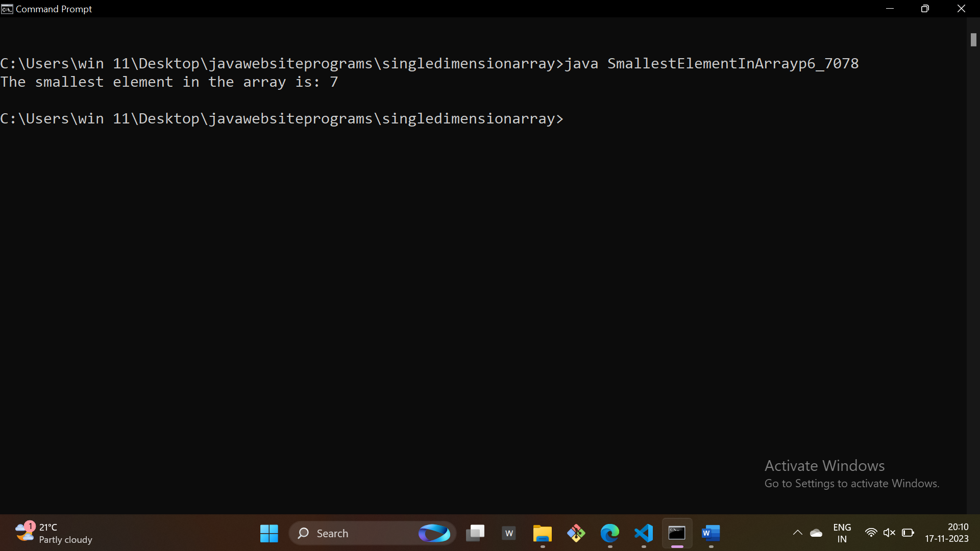The image size is (980, 551).
Task: Open Task View from taskbar
Action: pos(475,533)
